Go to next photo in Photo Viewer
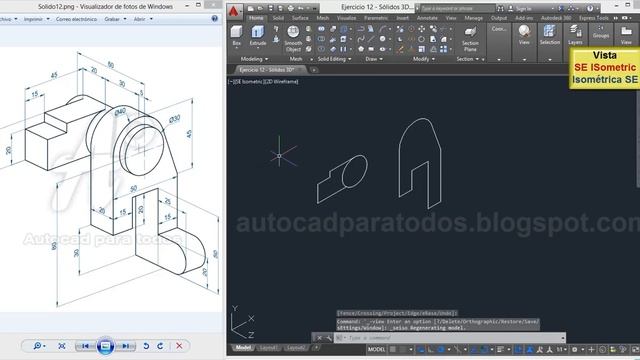Image resolution: width=640 pixels, height=360 pixels. coord(125,346)
